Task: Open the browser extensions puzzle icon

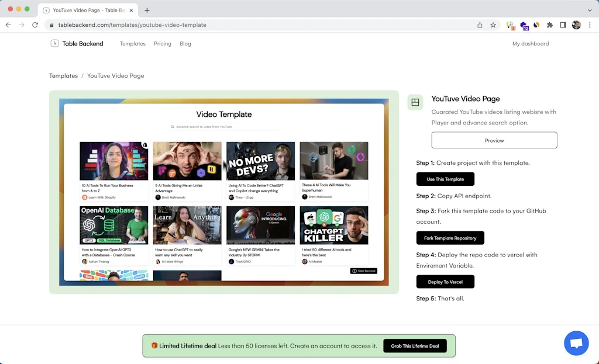Action: point(550,25)
